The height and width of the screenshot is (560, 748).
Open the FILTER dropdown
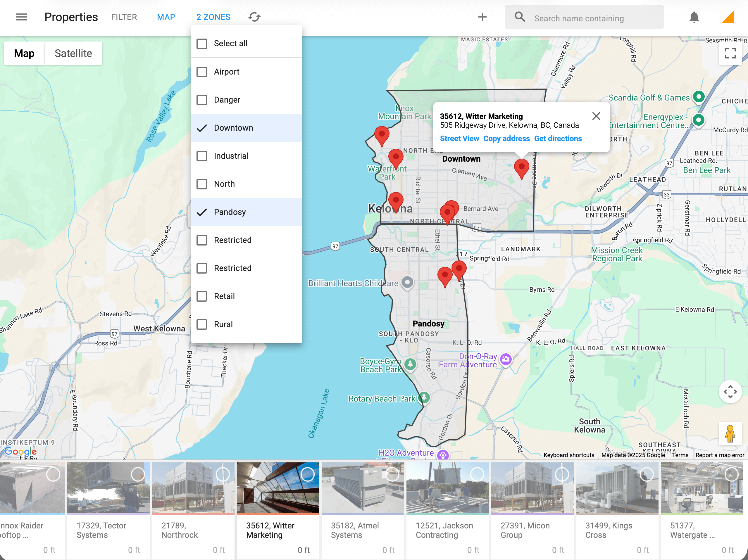(x=124, y=17)
